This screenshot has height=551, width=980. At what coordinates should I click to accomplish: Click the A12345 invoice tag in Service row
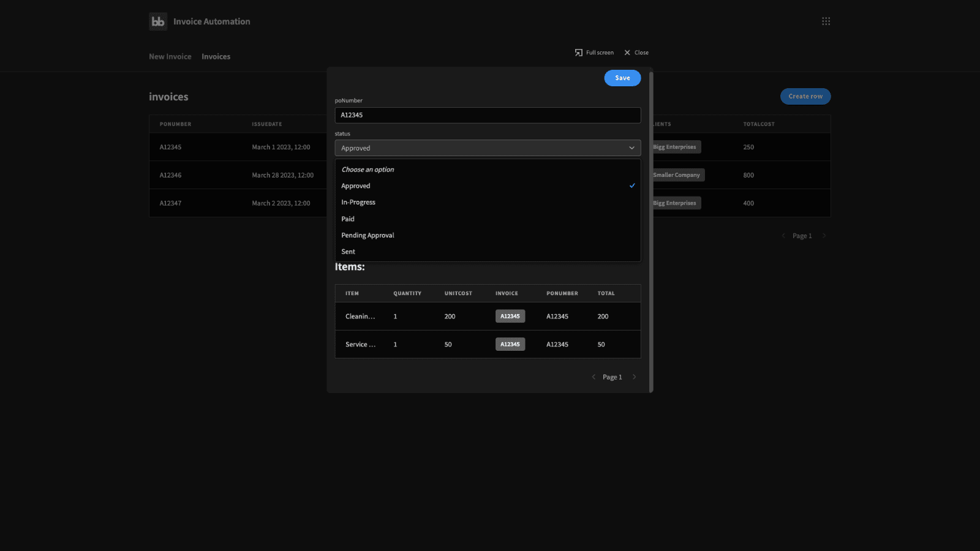[x=510, y=345]
